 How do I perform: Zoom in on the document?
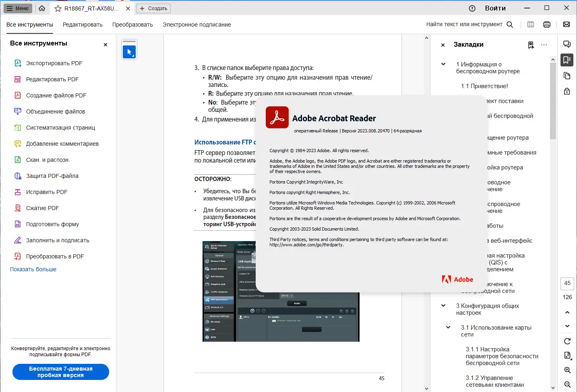(x=567, y=370)
